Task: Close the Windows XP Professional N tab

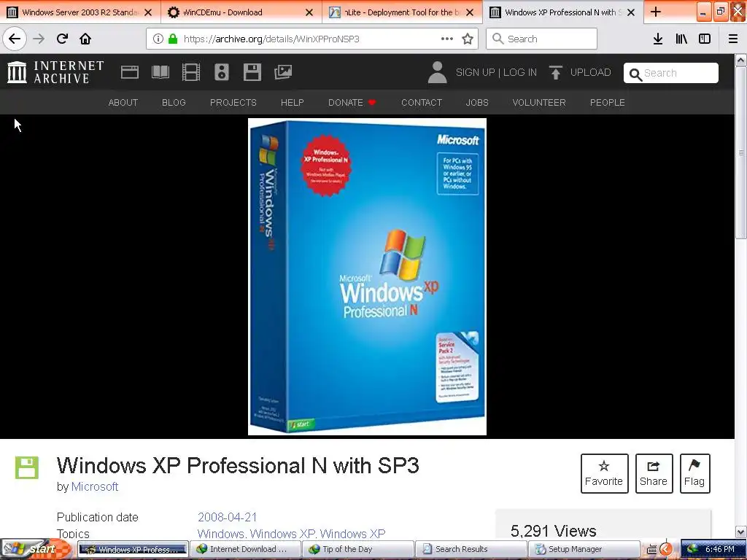Action: coord(631,12)
